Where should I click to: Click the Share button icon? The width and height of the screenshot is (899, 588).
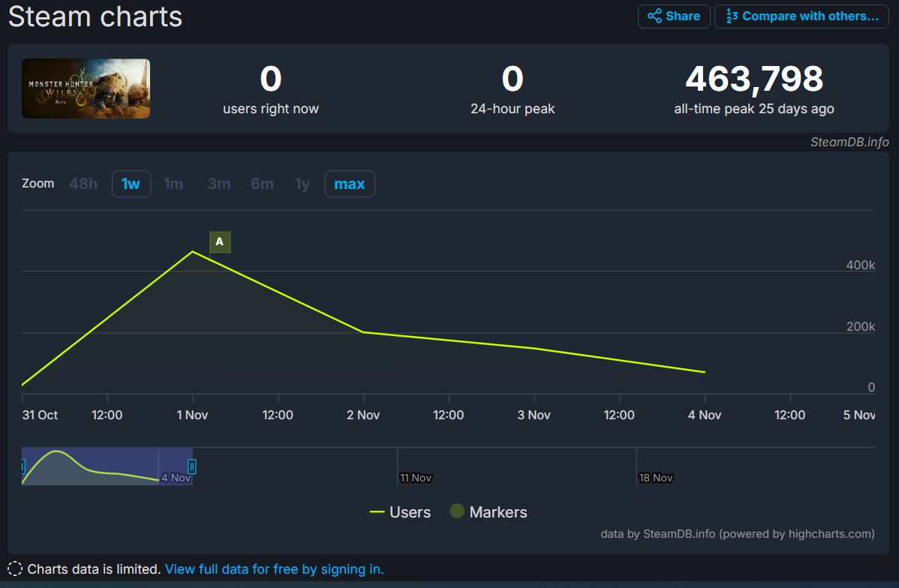(654, 16)
